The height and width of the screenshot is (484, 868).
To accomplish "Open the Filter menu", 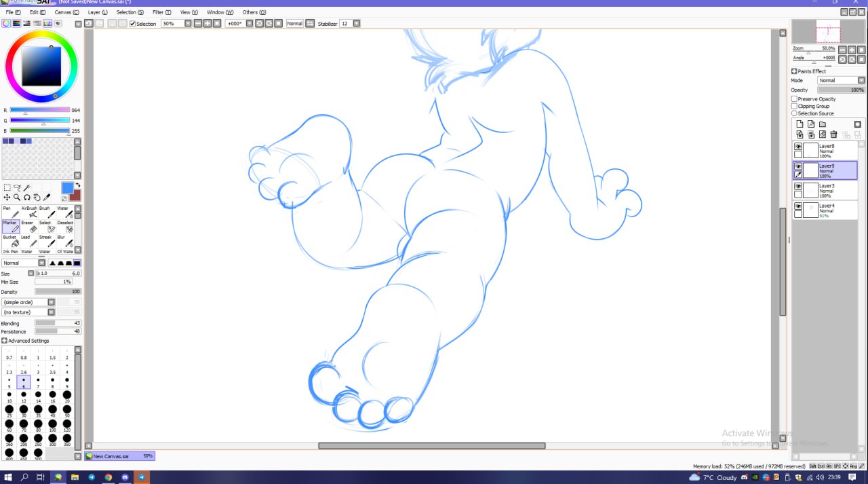I will click(161, 12).
